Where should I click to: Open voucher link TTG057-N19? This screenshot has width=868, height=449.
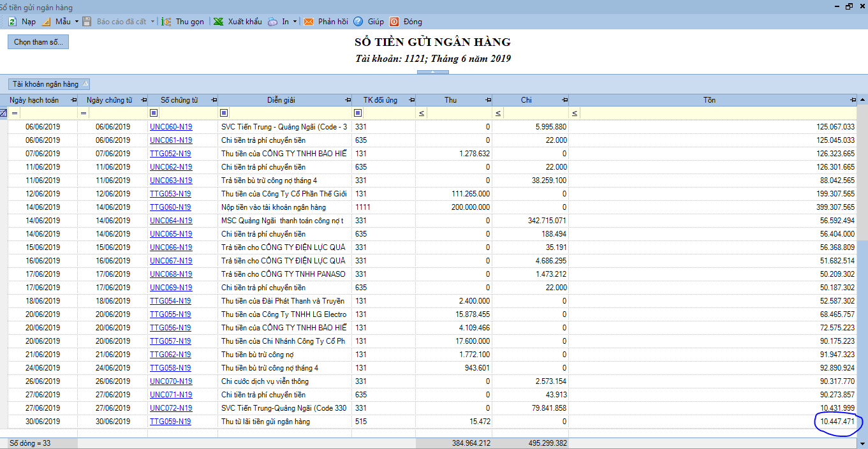[x=170, y=341]
